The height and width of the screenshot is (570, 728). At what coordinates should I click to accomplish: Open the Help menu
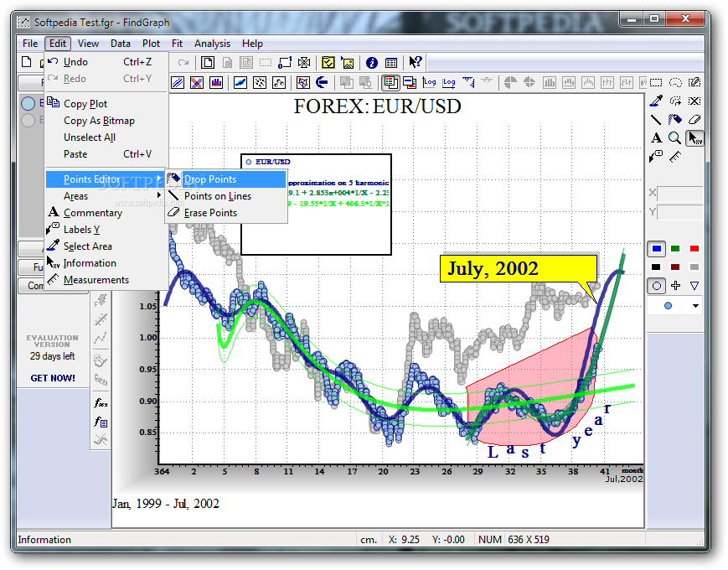click(x=252, y=44)
